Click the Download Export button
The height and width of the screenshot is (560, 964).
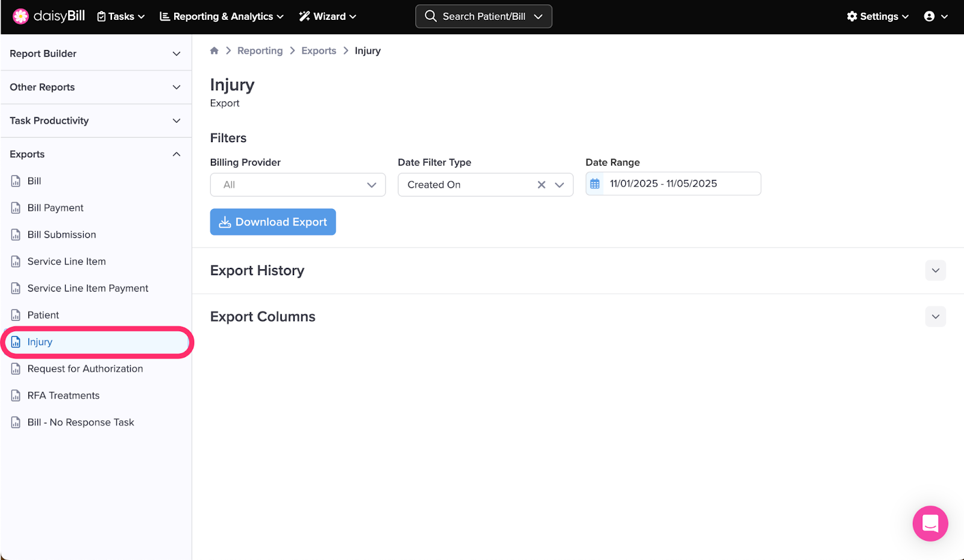click(x=273, y=222)
